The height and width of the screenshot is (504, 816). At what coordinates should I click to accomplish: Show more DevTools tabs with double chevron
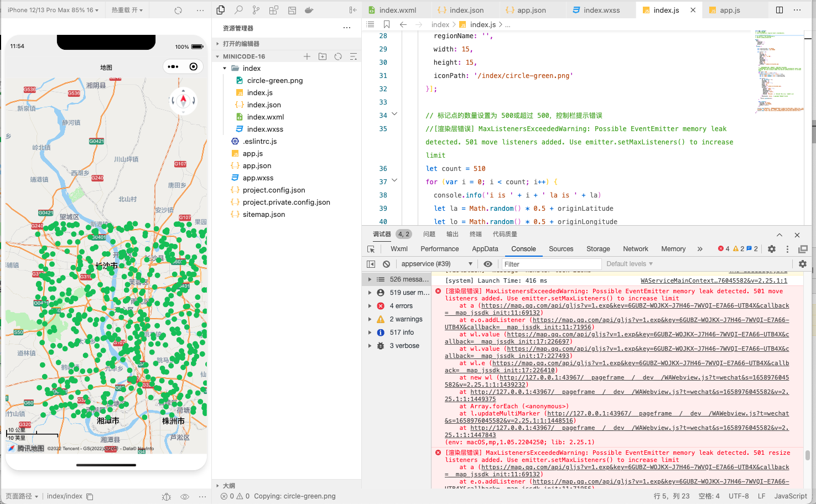click(x=700, y=249)
